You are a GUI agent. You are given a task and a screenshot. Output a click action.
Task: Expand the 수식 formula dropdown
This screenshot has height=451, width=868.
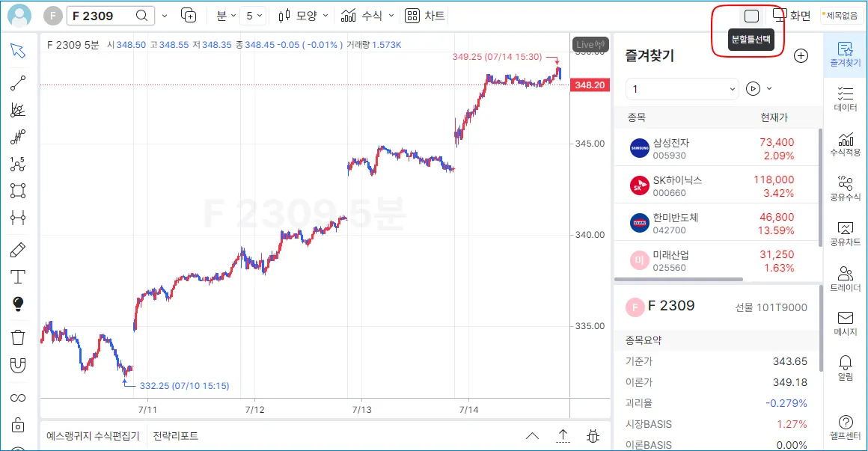(x=367, y=16)
